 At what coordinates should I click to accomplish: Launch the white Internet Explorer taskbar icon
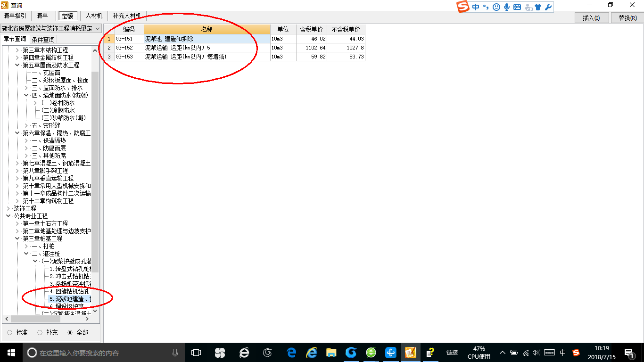point(244,353)
